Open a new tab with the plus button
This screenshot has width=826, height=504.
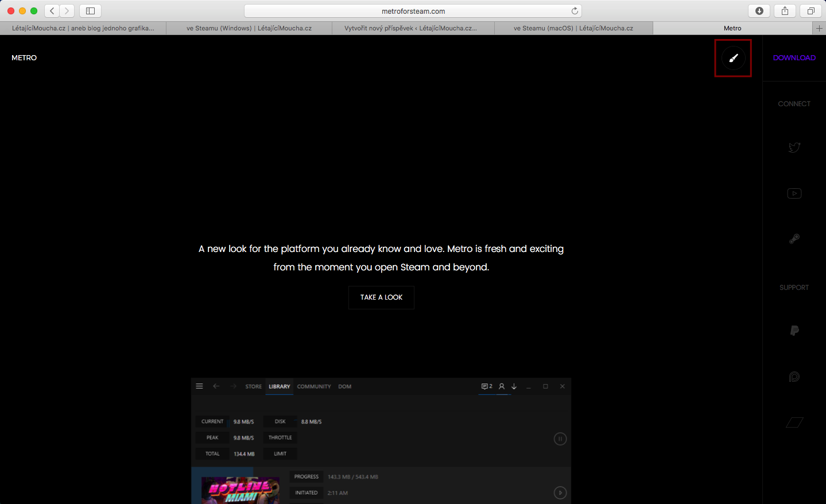click(819, 28)
